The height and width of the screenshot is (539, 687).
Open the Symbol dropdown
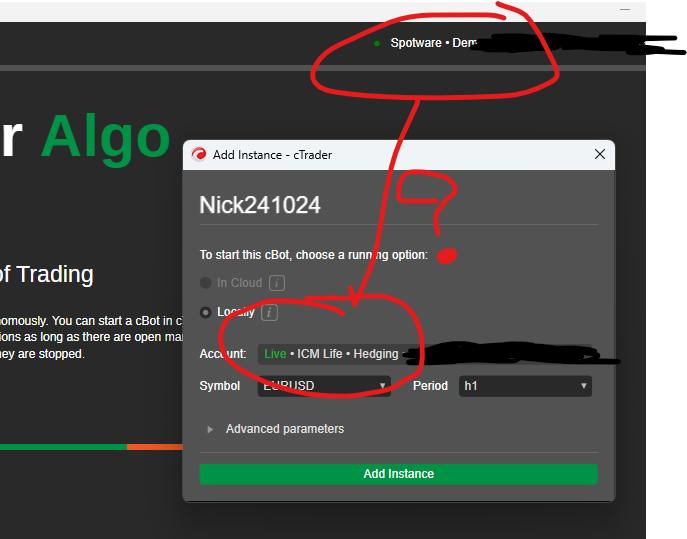324,386
